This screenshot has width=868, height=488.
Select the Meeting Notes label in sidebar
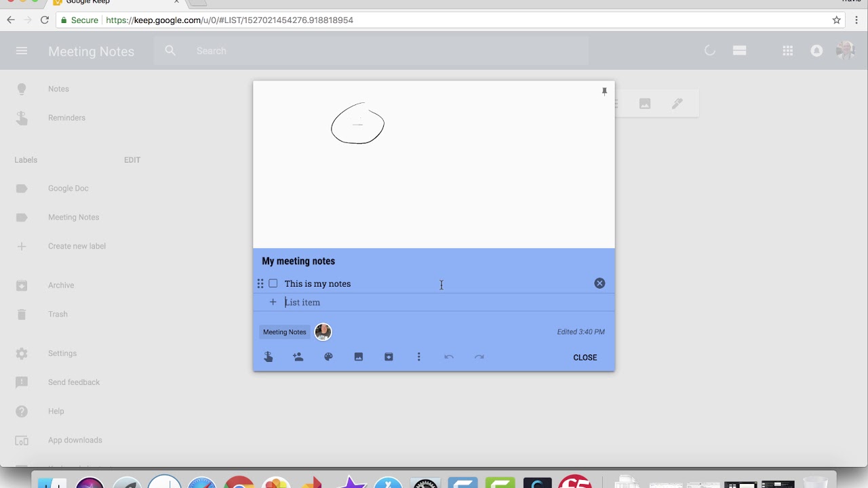click(73, 218)
